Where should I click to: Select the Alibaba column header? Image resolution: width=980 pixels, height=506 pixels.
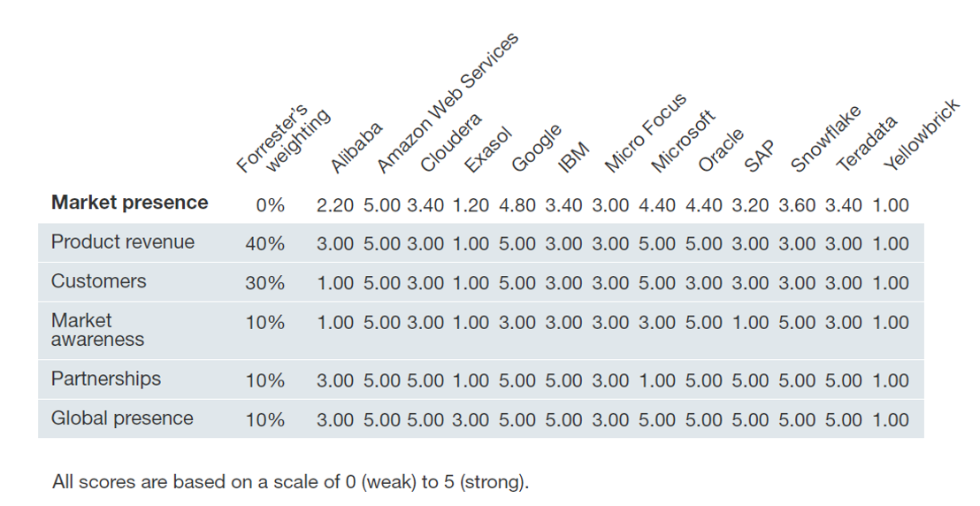coord(356,147)
